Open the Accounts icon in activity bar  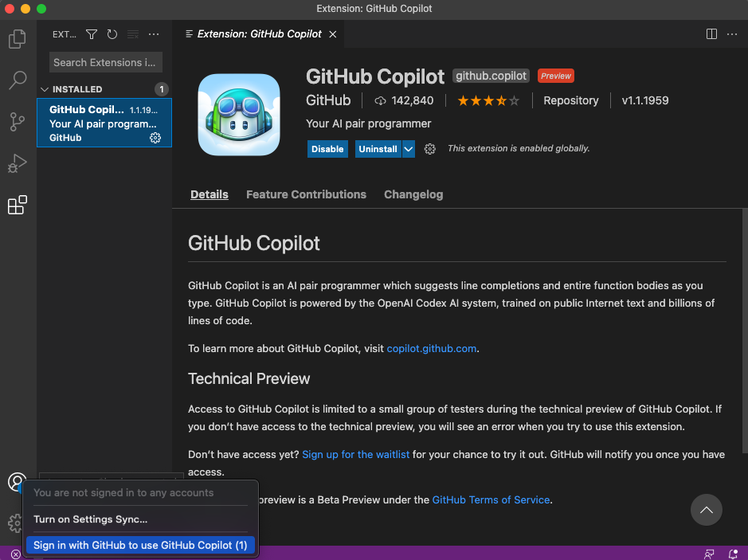point(18,482)
